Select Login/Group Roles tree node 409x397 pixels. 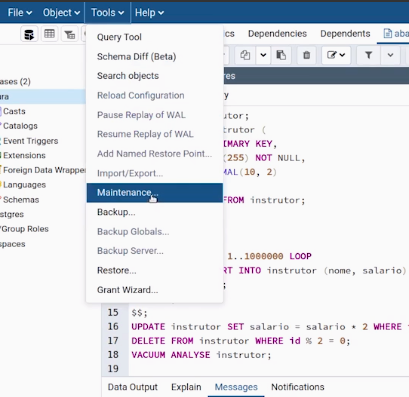24,229
